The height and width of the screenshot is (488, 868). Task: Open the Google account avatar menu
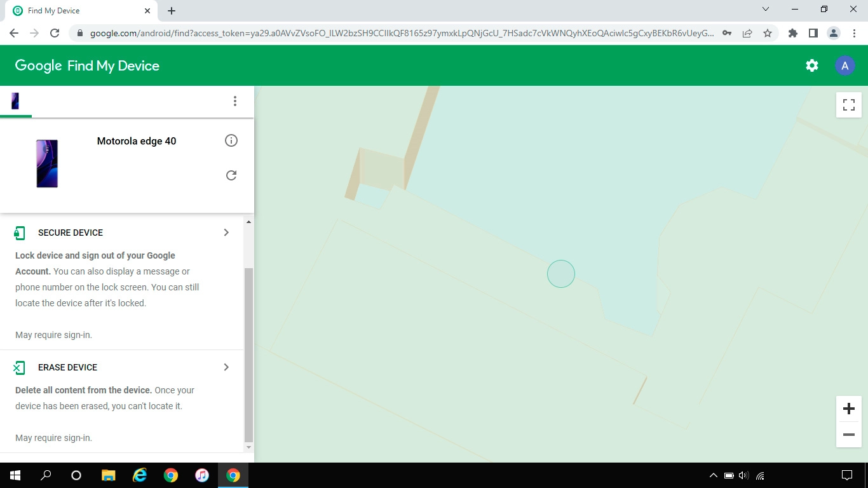(844, 65)
